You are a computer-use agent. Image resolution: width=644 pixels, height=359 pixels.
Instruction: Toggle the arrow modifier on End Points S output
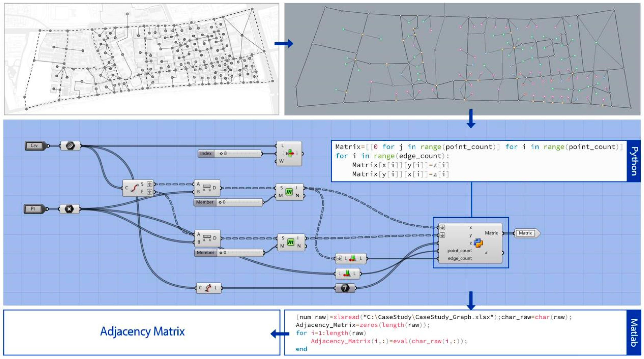tap(149, 184)
